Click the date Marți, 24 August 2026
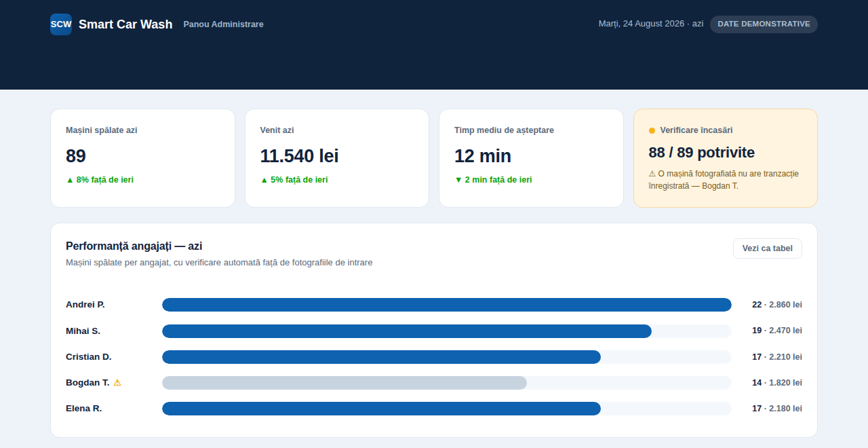This screenshot has height=448, width=868. (642, 24)
